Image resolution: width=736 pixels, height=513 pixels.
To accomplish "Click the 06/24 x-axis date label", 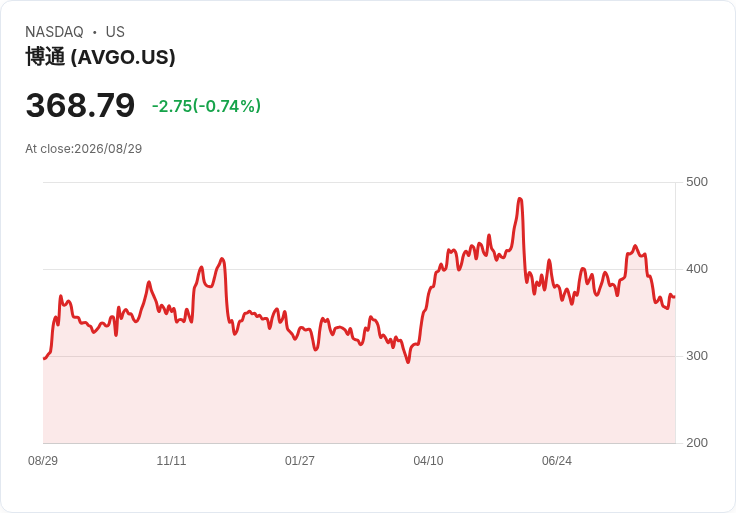I will point(557,461).
